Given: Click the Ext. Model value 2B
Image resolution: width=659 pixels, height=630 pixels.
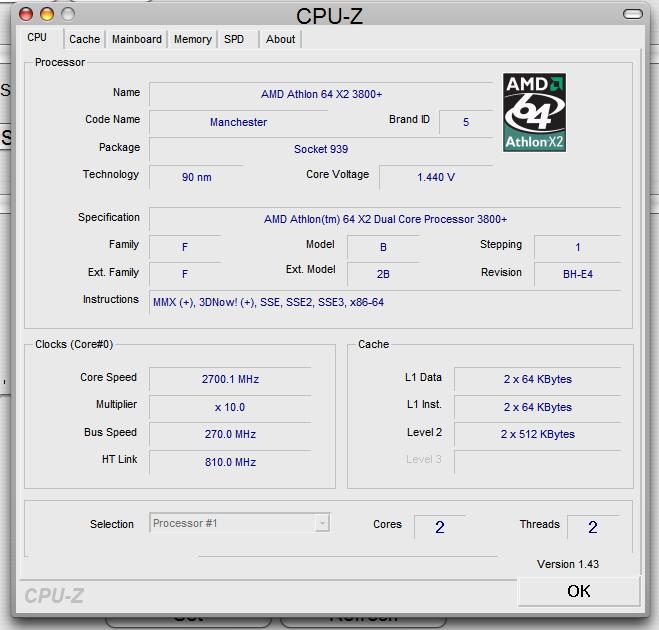Looking at the screenshot, I should pos(383,274).
